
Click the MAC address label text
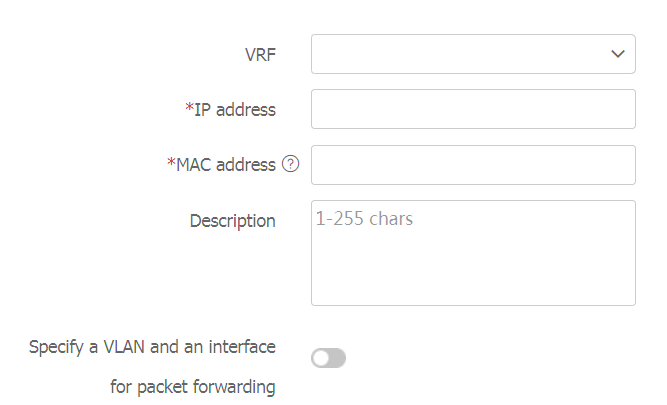click(226, 165)
